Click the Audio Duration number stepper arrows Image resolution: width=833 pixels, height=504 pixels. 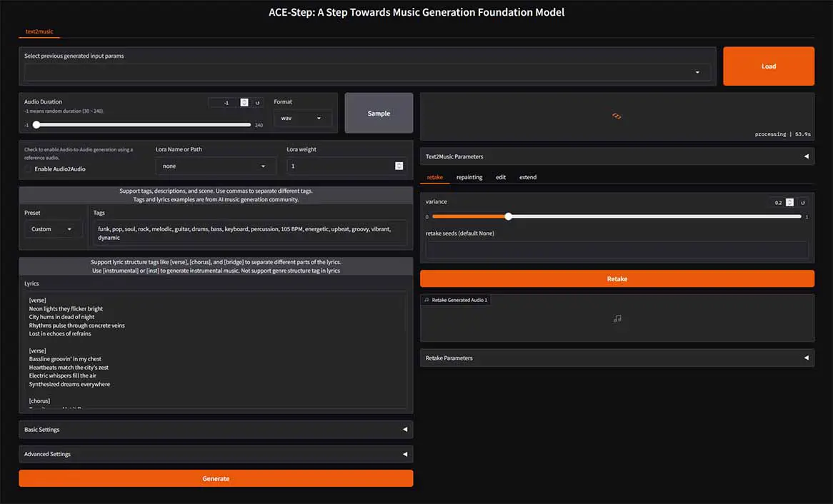[x=244, y=103]
